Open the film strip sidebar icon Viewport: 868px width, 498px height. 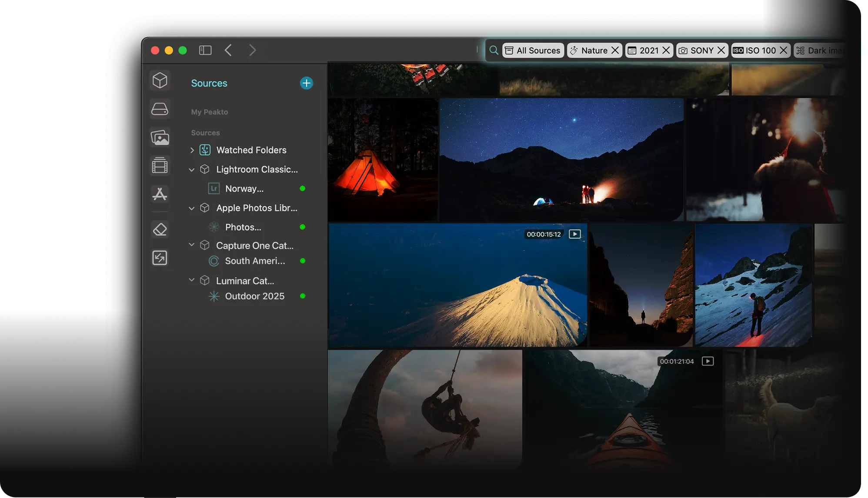click(160, 166)
